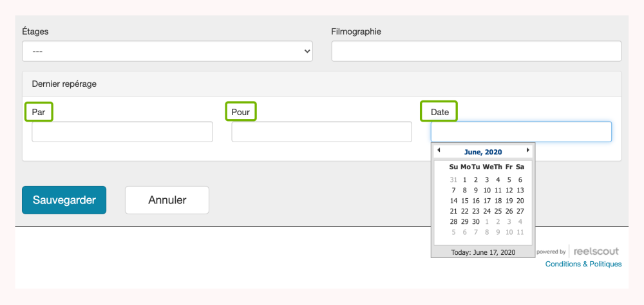Click the Filmographie text field
Viewport: 644px width, 305px height.
476,51
